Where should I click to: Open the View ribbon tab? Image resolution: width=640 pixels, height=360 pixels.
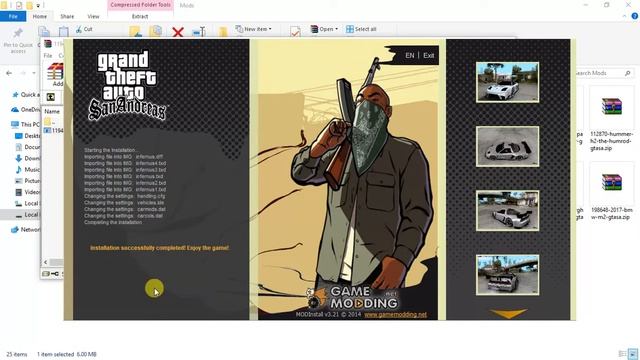(93, 16)
